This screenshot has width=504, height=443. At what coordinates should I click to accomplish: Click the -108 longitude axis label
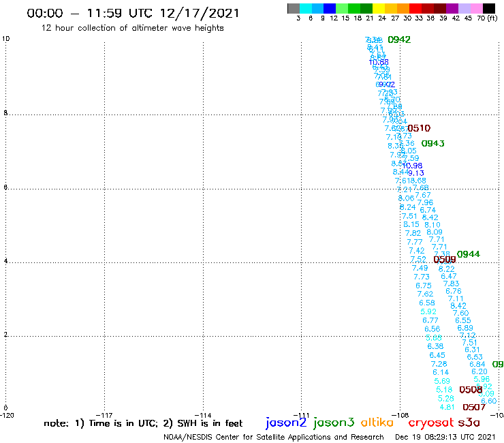pyautogui.click(x=400, y=415)
